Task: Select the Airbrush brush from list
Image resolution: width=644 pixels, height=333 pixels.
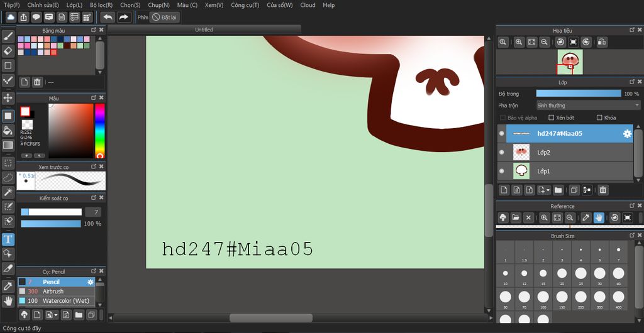Action: click(x=53, y=292)
